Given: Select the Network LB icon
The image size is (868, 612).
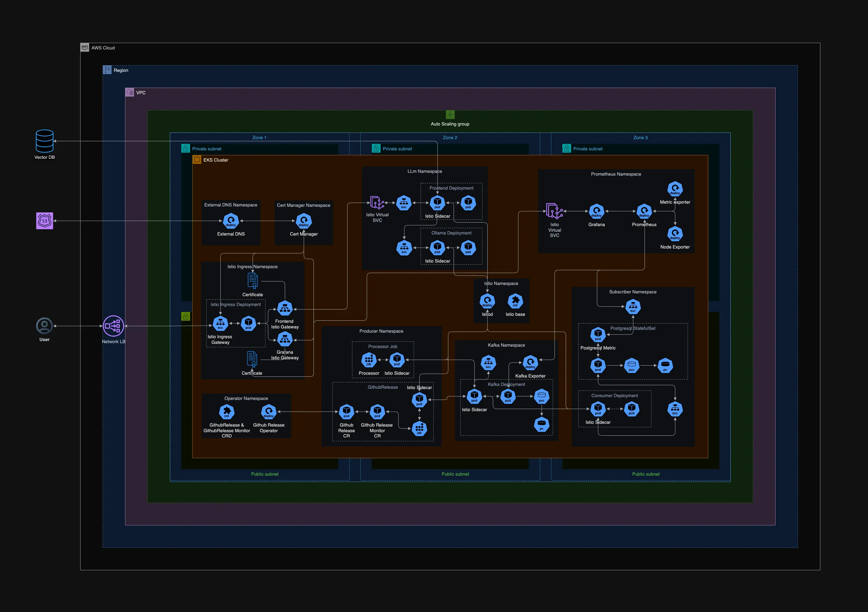Looking at the screenshot, I should [x=113, y=326].
